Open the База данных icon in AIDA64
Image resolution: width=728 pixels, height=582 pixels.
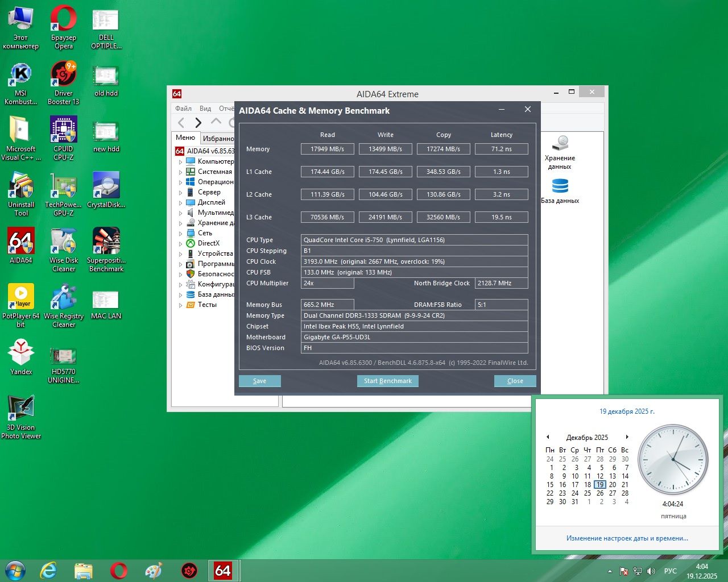pyautogui.click(x=560, y=191)
